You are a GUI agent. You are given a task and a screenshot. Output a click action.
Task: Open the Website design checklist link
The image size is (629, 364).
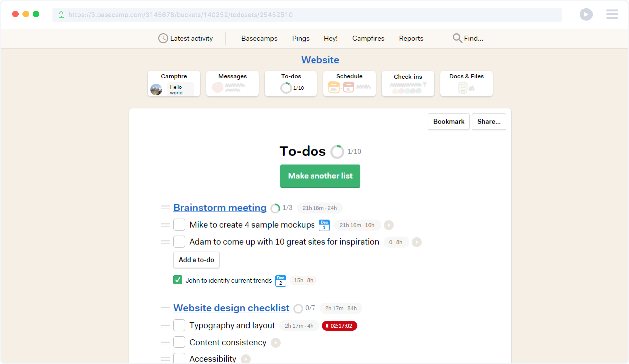(231, 308)
